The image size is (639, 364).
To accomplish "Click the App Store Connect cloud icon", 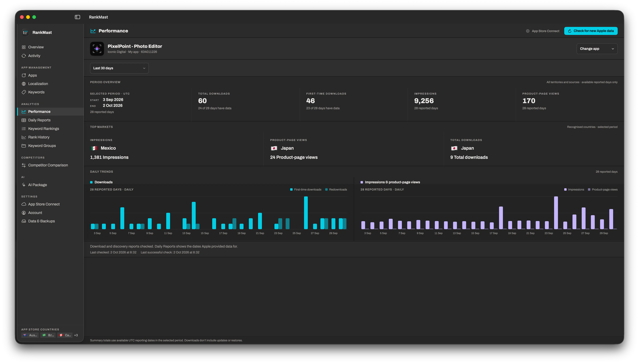I will click(24, 204).
